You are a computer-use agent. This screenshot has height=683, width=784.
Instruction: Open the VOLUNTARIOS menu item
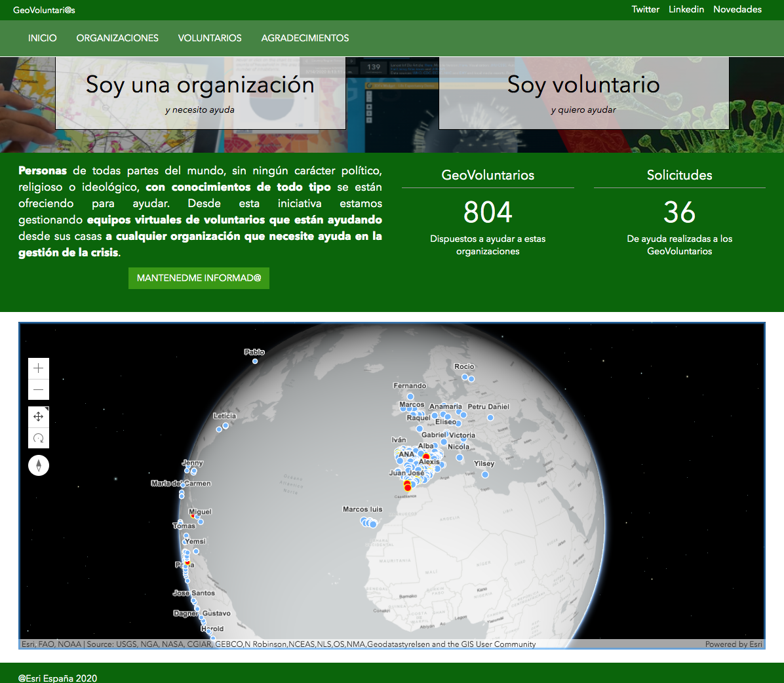[x=210, y=38]
